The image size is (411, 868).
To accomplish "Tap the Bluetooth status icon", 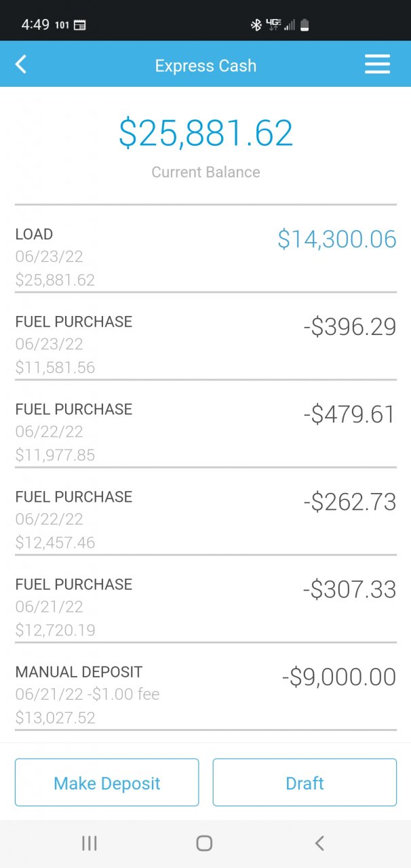I will [256, 25].
